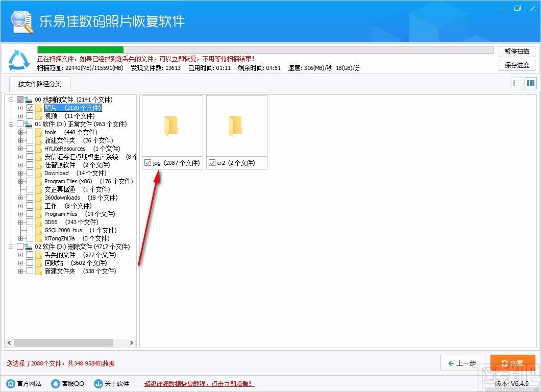The image size is (541, 392).
Task: Toggle the jpg folder checkbox
Action: pyautogui.click(x=147, y=162)
